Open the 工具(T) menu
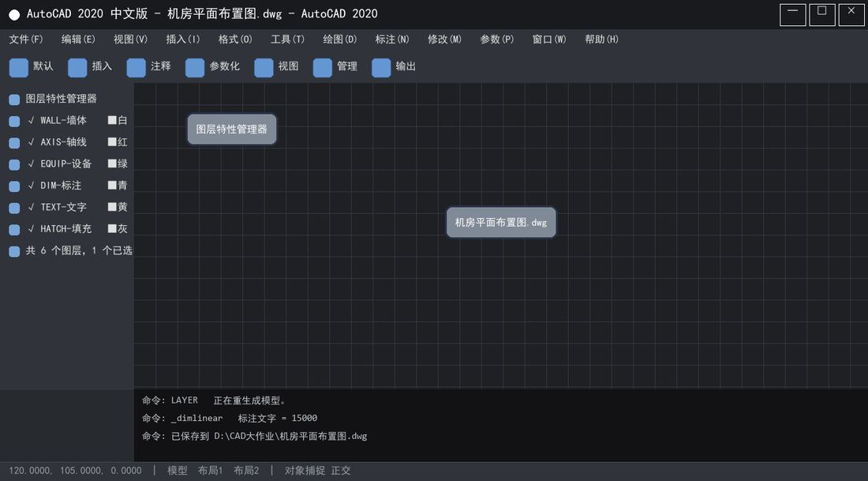 pyautogui.click(x=287, y=39)
